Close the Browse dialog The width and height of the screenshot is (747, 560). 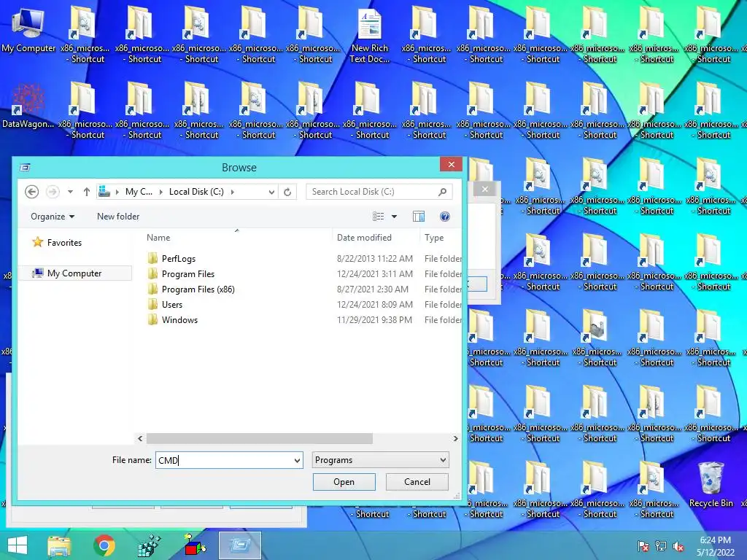tap(451, 164)
